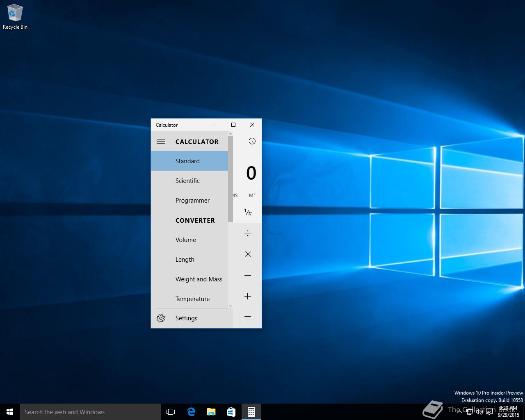Image resolution: width=525 pixels, height=420 pixels.
Task: Maximize the Calculator window
Action: (233, 125)
